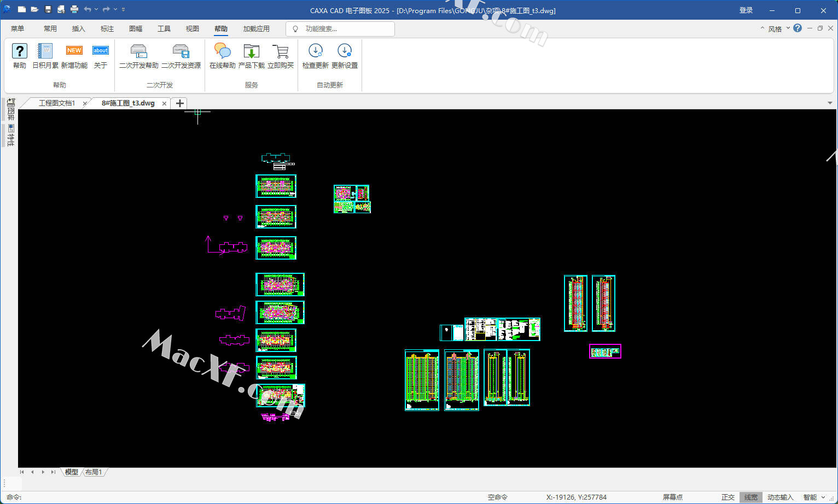Open the document tab list dropdown arrow
This screenshot has width=838, height=504.
(830, 103)
